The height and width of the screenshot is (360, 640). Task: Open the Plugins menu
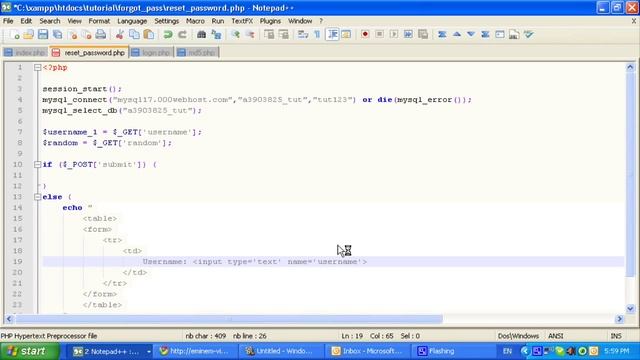270,21
